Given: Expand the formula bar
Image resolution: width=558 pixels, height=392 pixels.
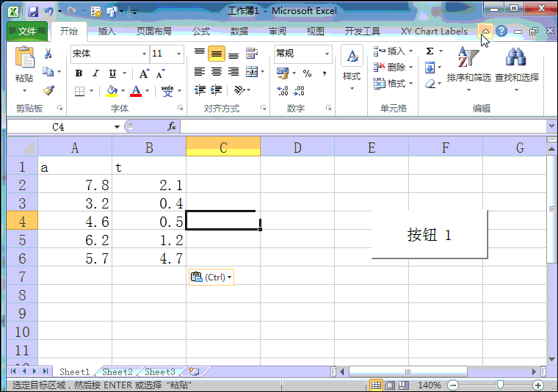Looking at the screenshot, I should coord(551,126).
